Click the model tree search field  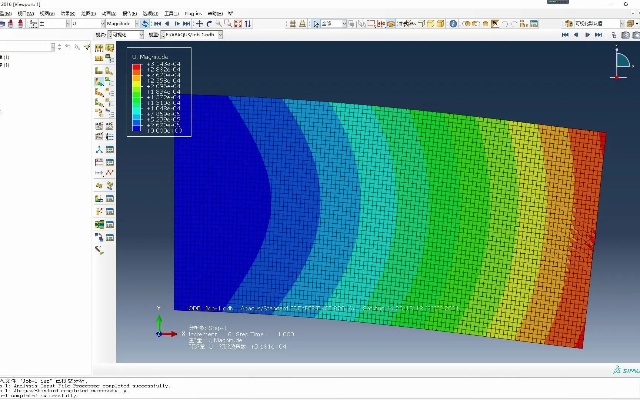pyautogui.click(x=27, y=47)
